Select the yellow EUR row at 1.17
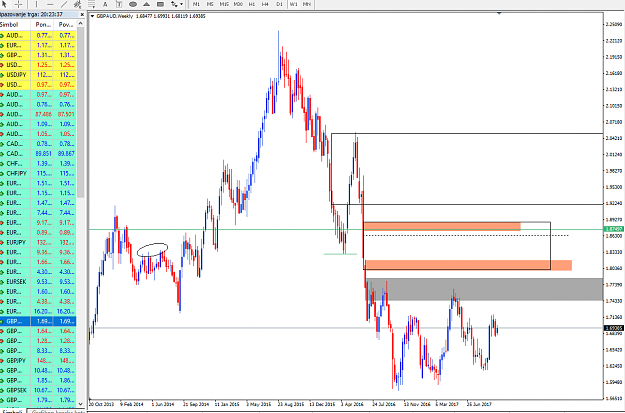This screenshot has height=413, width=625. click(x=38, y=45)
